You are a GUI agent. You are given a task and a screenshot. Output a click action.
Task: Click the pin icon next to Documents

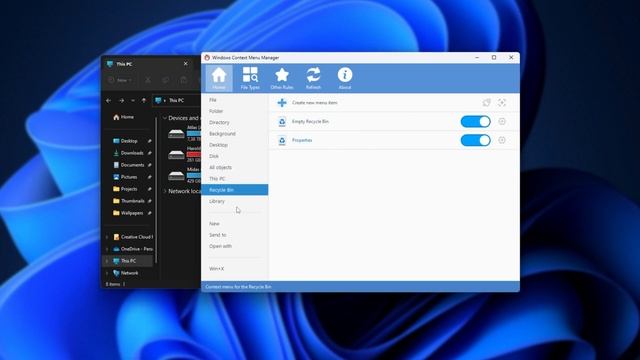point(149,165)
